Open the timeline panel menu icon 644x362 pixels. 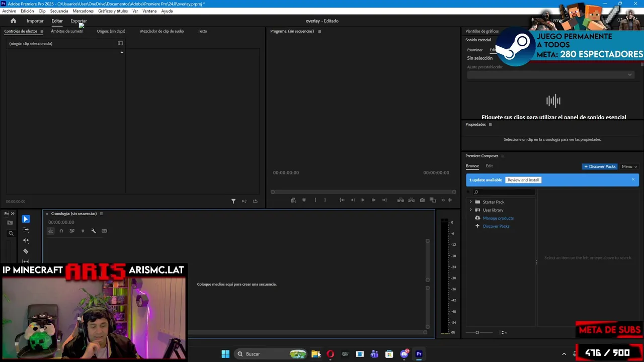click(101, 214)
